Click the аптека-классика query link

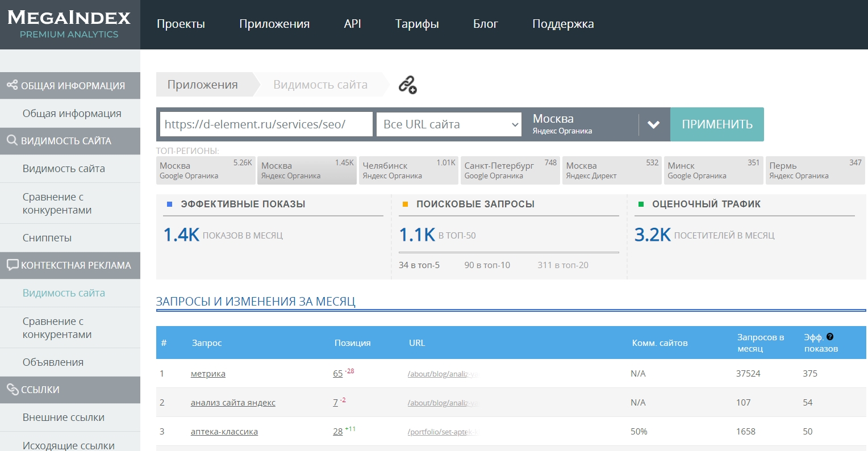[224, 431]
